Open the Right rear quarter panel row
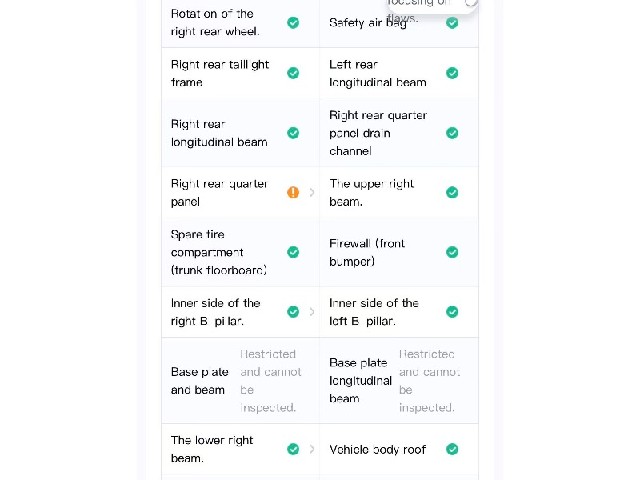 (x=240, y=193)
